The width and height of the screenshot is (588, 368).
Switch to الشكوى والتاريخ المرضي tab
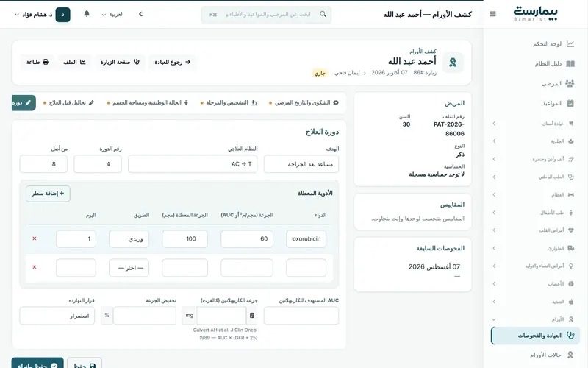[x=304, y=102]
